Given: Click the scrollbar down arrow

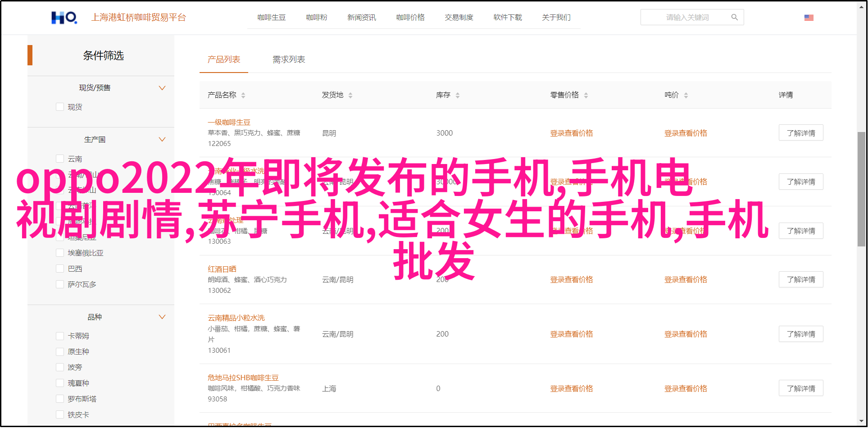Looking at the screenshot, I should click(x=861, y=422).
